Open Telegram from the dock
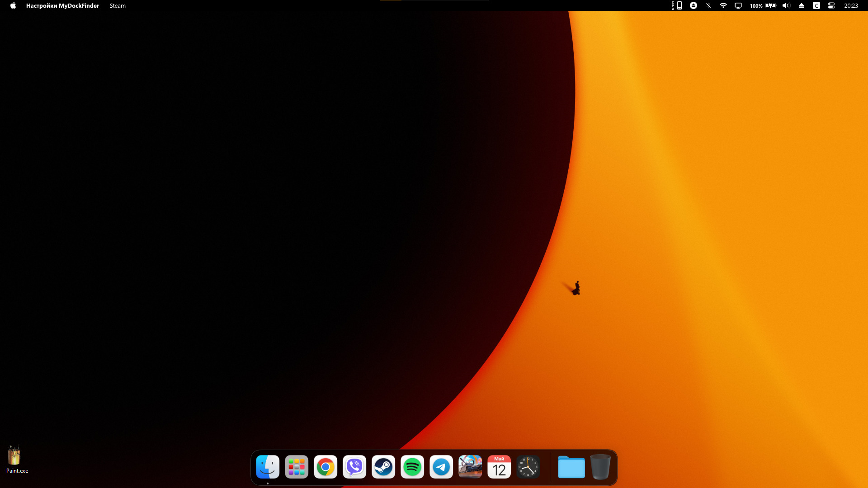 click(x=441, y=467)
